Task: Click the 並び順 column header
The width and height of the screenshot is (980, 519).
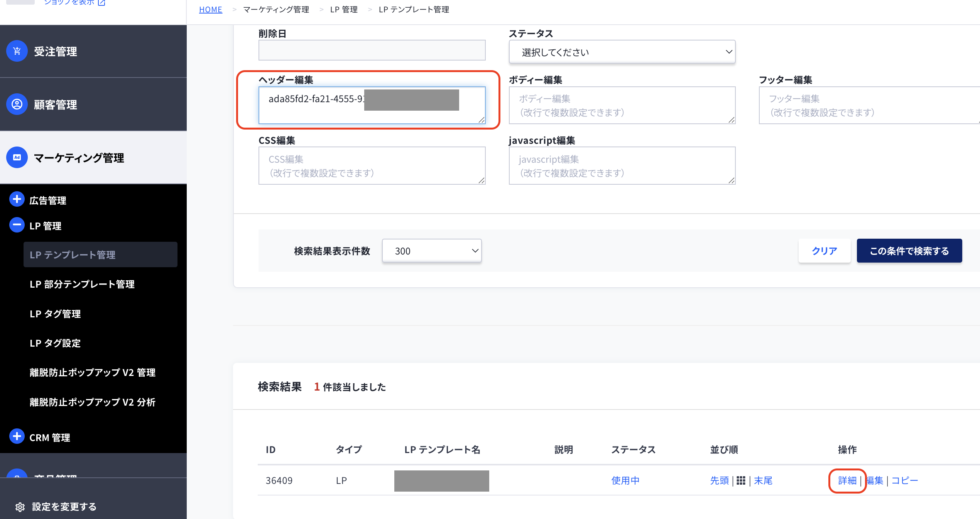Action: (x=724, y=450)
